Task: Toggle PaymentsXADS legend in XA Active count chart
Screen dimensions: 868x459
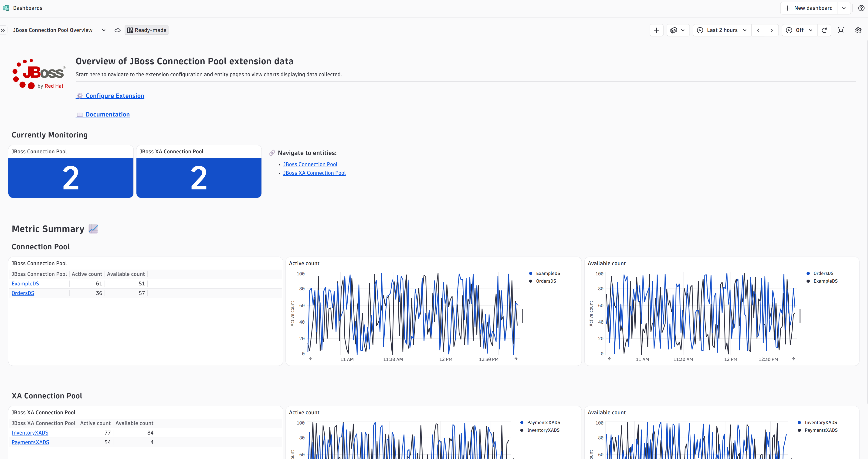Action: pyautogui.click(x=540, y=423)
